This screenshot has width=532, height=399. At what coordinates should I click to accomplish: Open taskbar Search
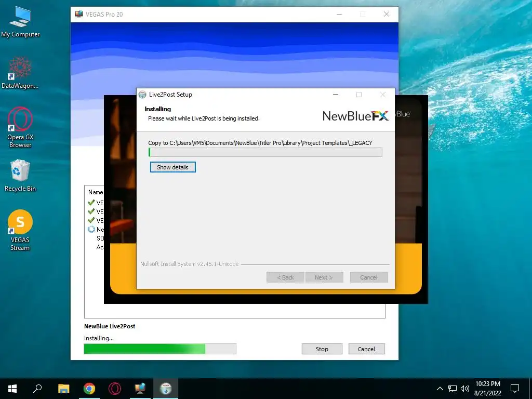coord(37,389)
